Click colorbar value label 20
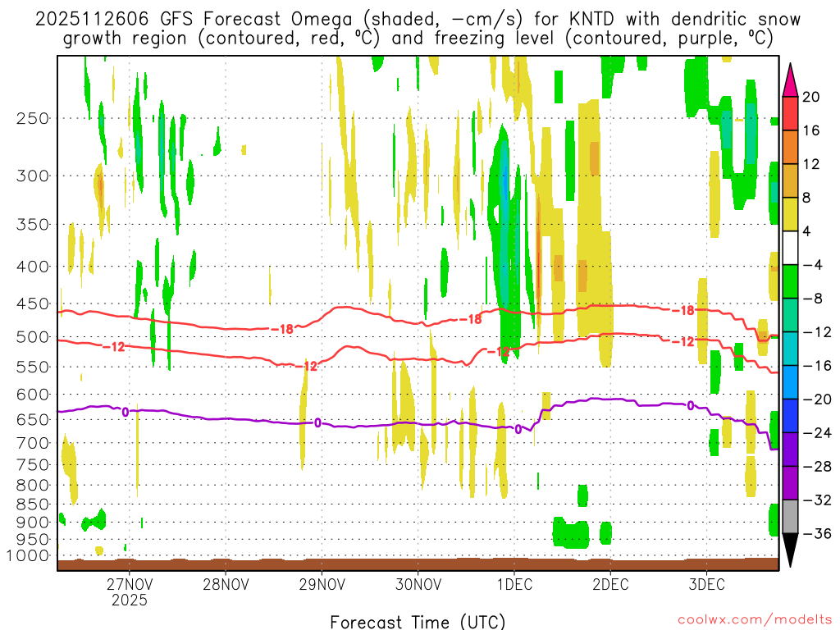The height and width of the screenshot is (630, 840). click(x=811, y=97)
